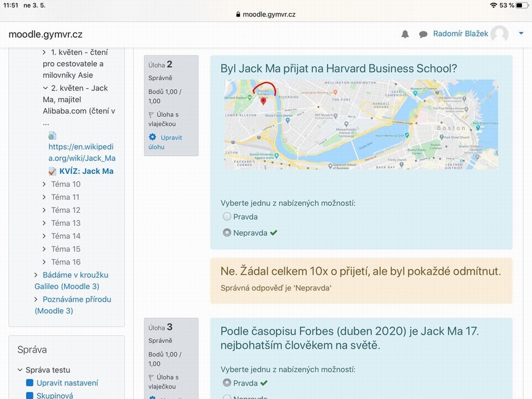Viewport: 532px width, 399px height.
Task: Click the Upravit nastavení settings icon
Action: (x=30, y=383)
